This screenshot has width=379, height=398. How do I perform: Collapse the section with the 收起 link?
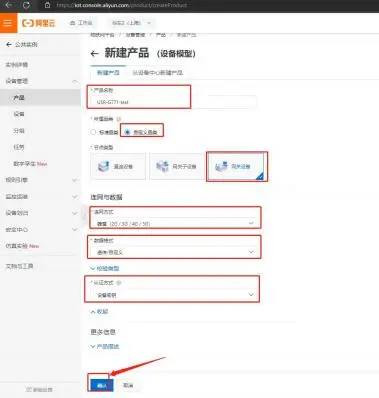(99, 312)
